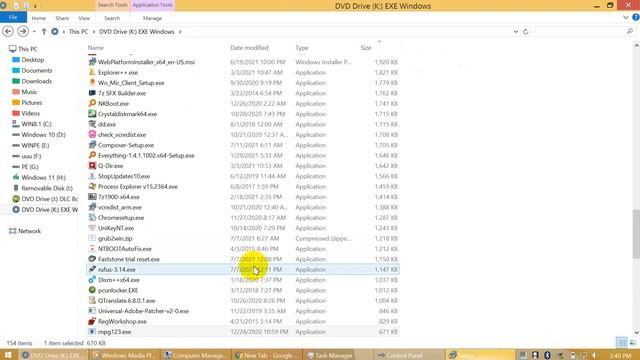The height and width of the screenshot is (360, 640).
Task: Click the UniKeyNT.exe icon
Action: 92,228
